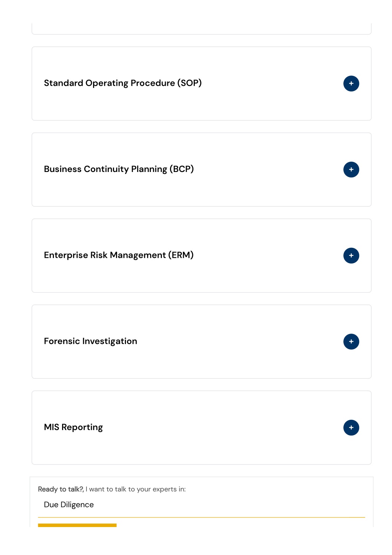
Task: Click the MIS Reporting heading text
Action: 73,427
